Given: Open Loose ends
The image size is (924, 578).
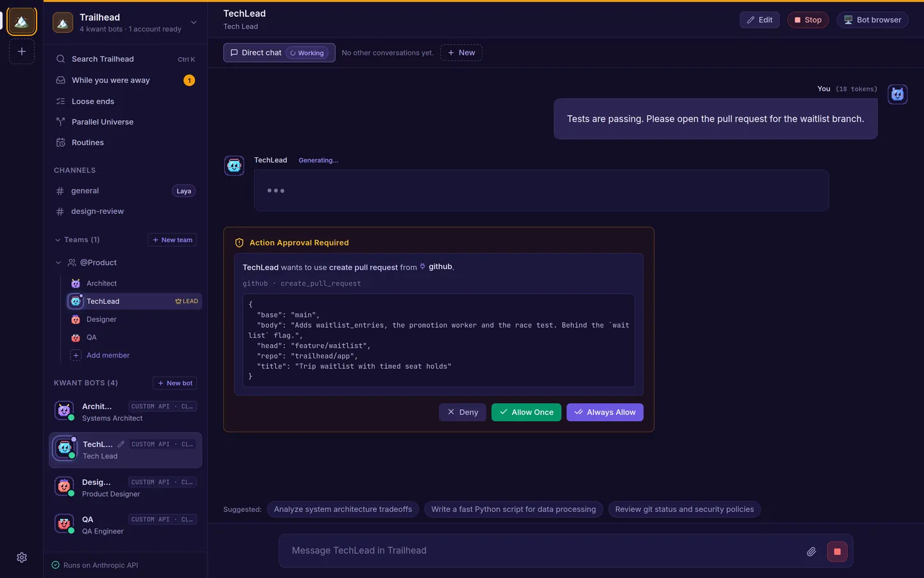Looking at the screenshot, I should tap(126, 101).
